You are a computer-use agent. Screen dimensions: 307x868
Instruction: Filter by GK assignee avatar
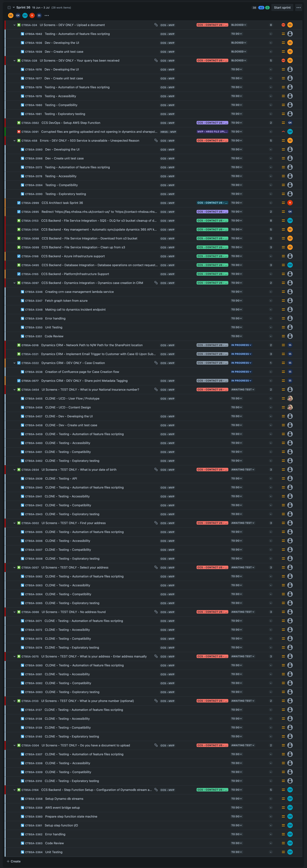[x=18, y=15]
